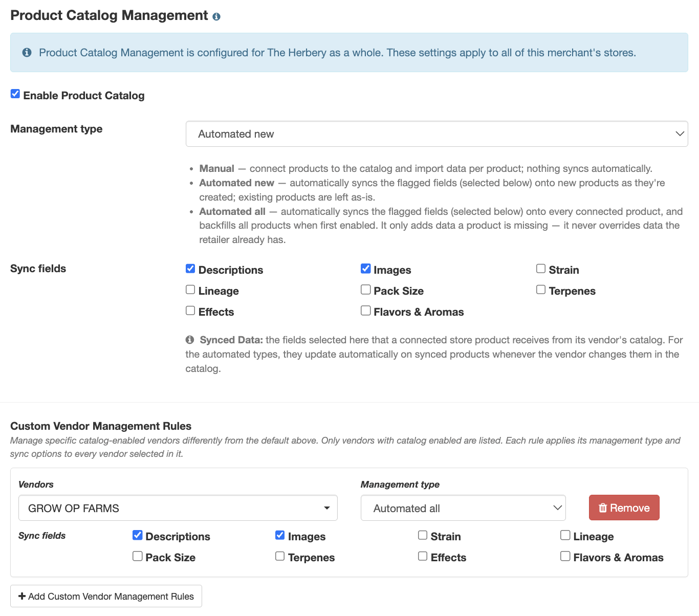Check Lineage in the GROW OP FARMS rule

tap(565, 535)
